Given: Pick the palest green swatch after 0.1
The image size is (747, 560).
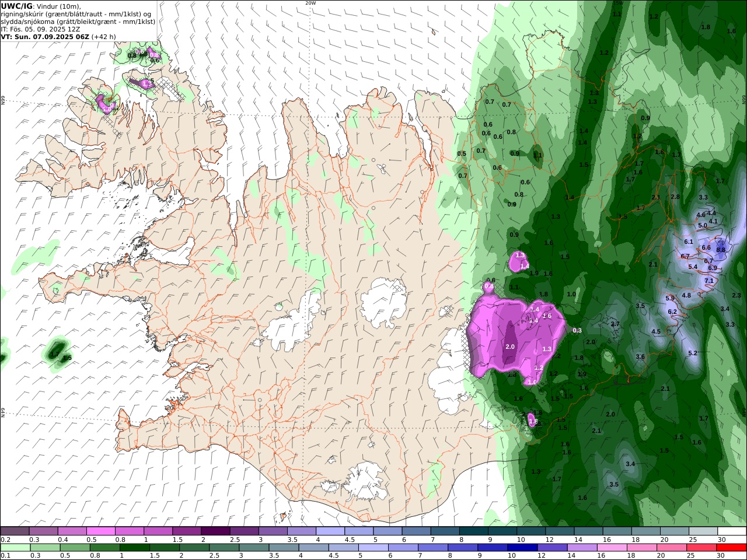Looking at the screenshot, I should [16, 548].
